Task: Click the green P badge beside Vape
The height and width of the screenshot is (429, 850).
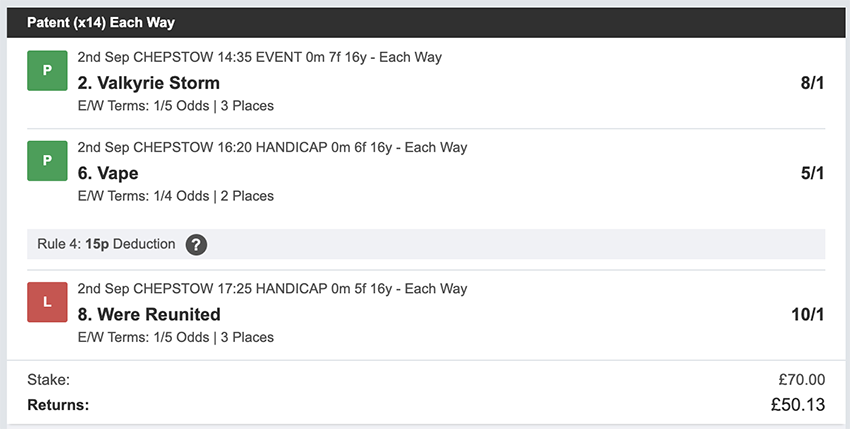Action: [x=47, y=162]
